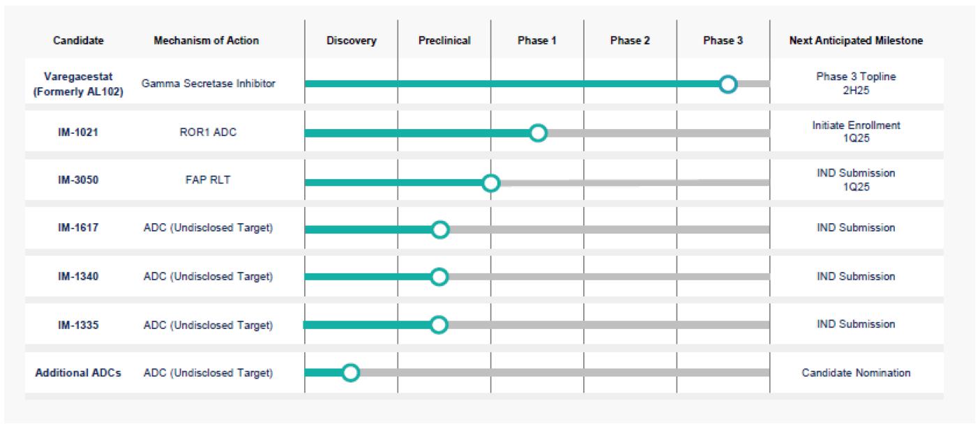Click the Varegacestat progress marker circle
Screen dimensions: 980x426
(728, 84)
